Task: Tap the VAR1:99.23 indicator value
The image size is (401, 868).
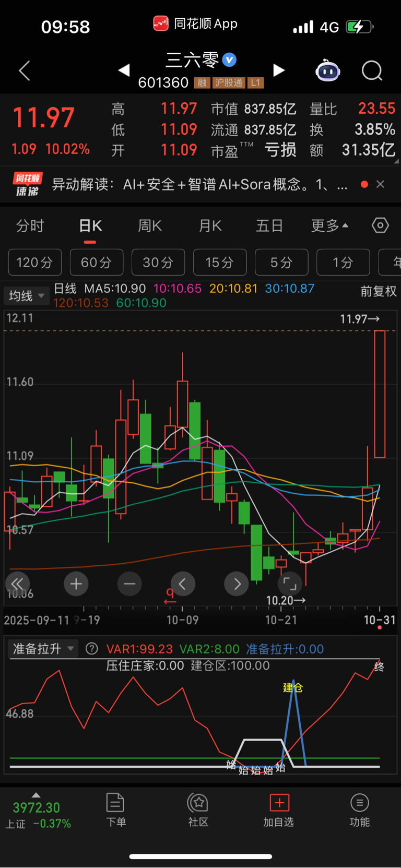Action: pyautogui.click(x=139, y=649)
